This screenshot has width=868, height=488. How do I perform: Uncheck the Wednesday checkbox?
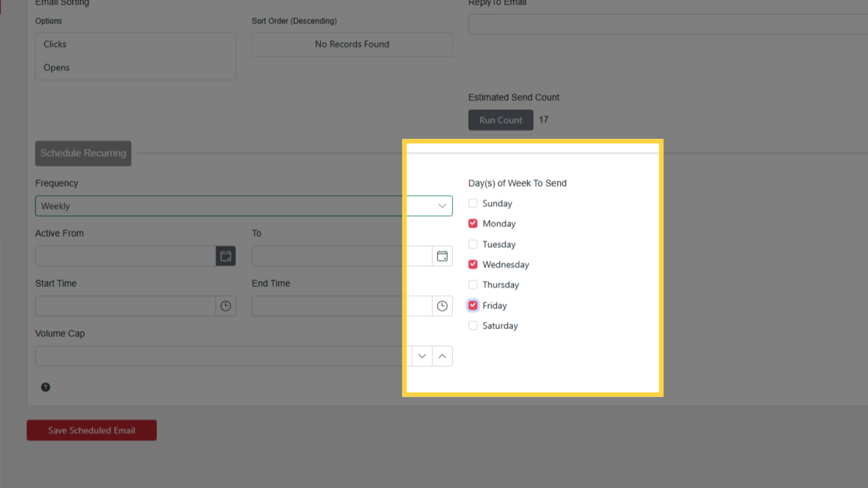pos(473,264)
